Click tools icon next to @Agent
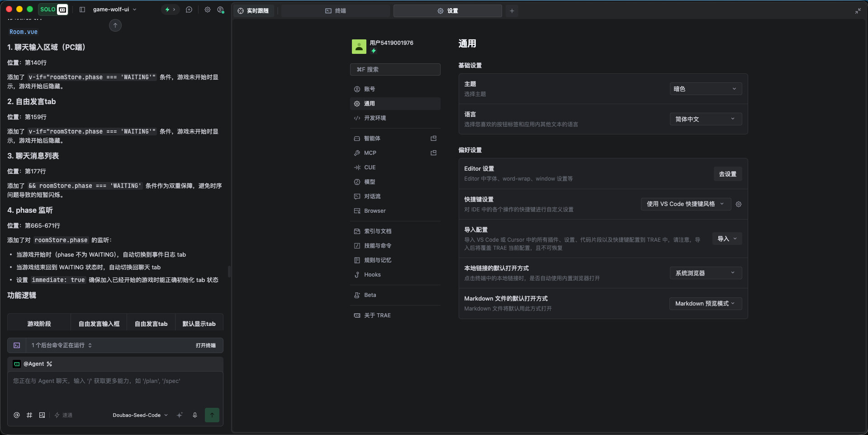The height and width of the screenshot is (435, 868). point(49,364)
